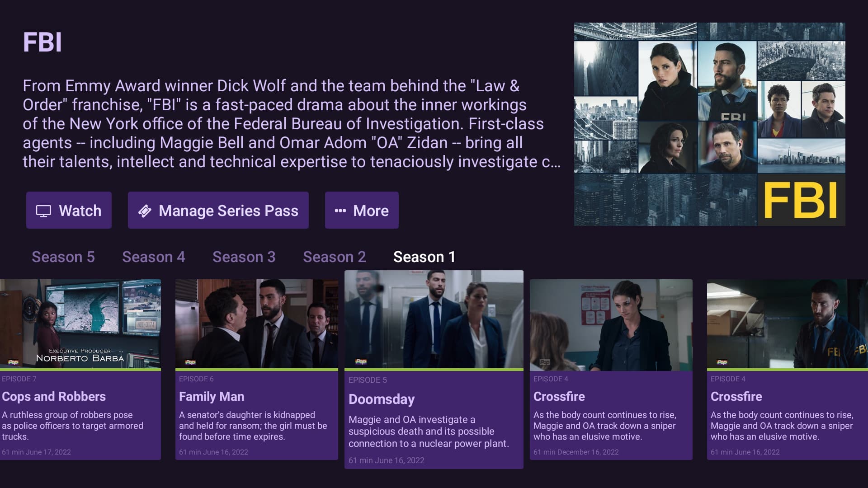The height and width of the screenshot is (488, 868).
Task: Click the ticket icon on Manage Series Pass
Action: [x=145, y=211]
